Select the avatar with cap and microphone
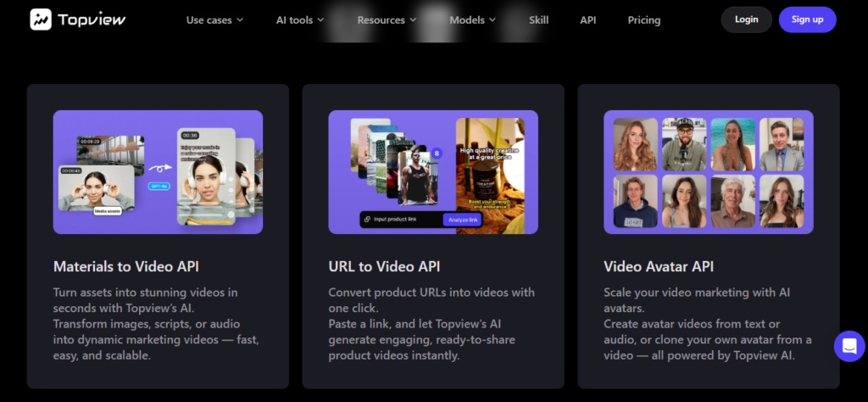 coord(684,144)
